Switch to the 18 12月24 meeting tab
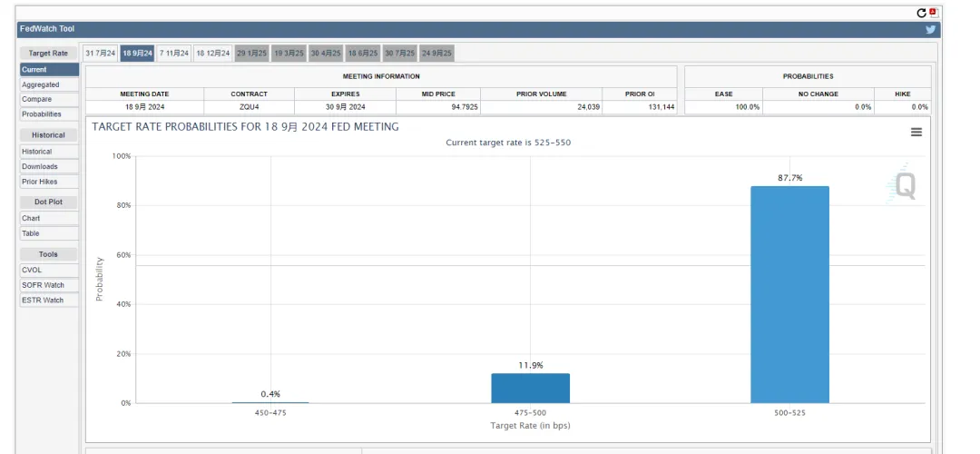This screenshot has height=454, width=980. [x=213, y=54]
